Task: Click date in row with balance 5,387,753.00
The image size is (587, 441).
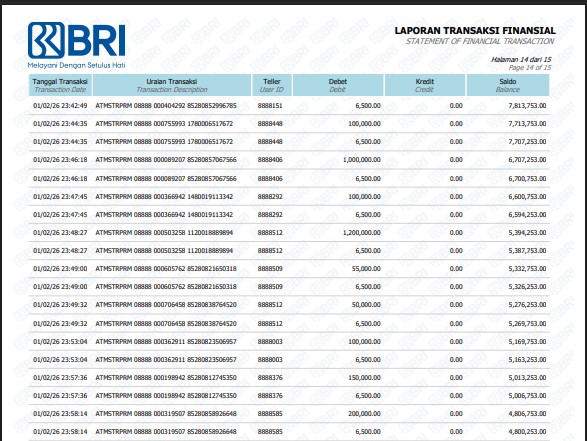Action: [60, 250]
